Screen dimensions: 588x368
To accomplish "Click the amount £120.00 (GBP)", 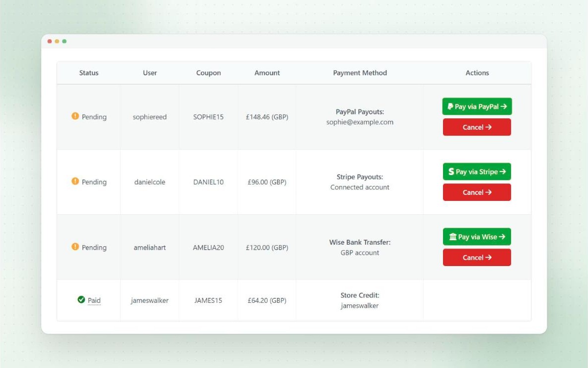I will pos(267,248).
